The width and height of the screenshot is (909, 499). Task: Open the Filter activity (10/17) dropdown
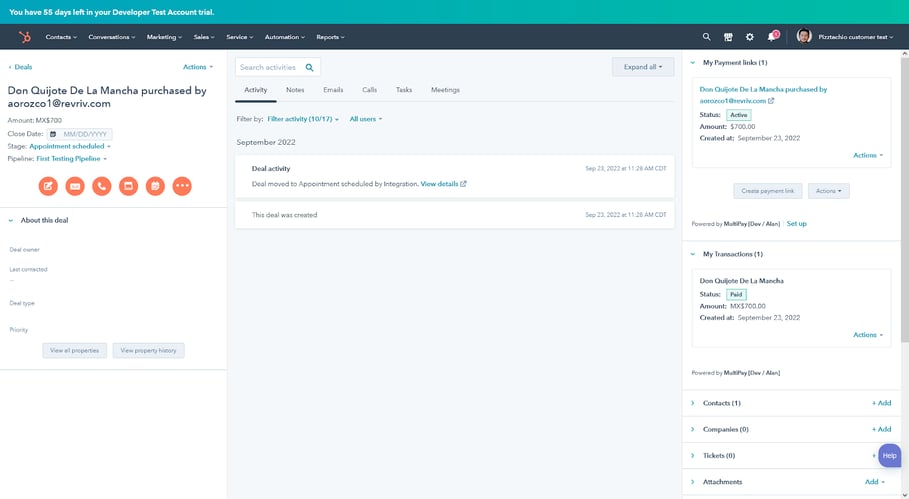[303, 119]
